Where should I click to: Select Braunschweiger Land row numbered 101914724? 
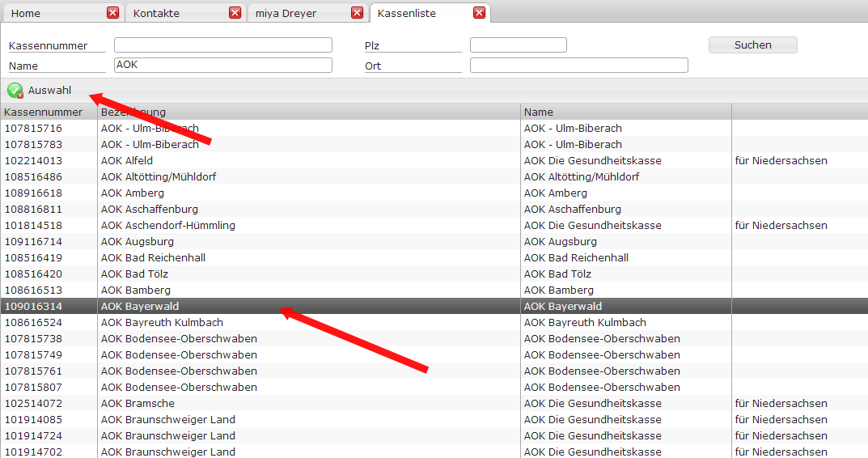point(434,436)
